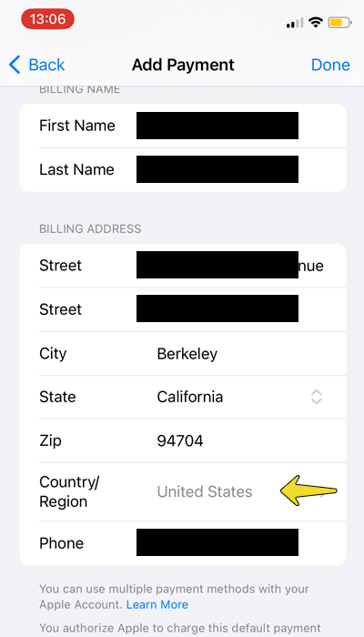Open the State picker up-down arrows

(x=316, y=397)
